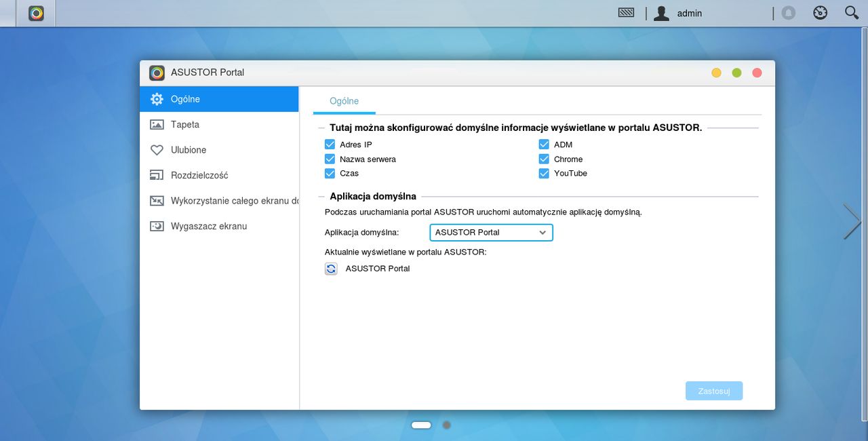Uncheck the ADM checkbox
The height and width of the screenshot is (441, 868).
(544, 145)
